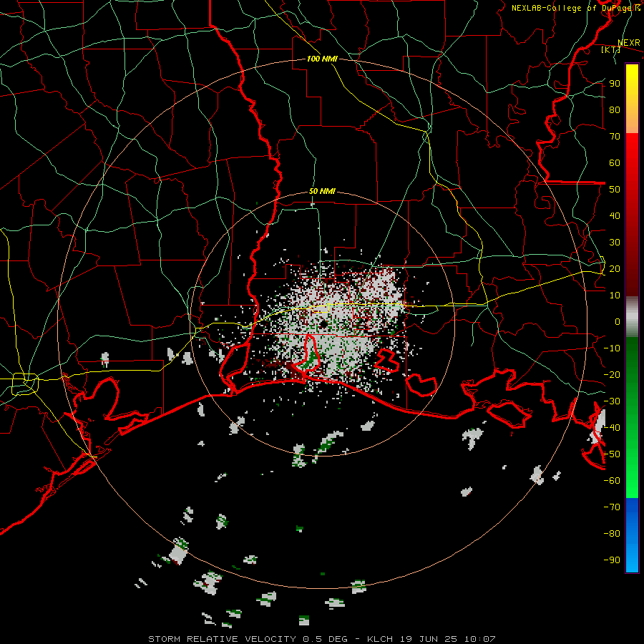Click the positive 60 scale value
644x644 pixels.
[x=615, y=162]
